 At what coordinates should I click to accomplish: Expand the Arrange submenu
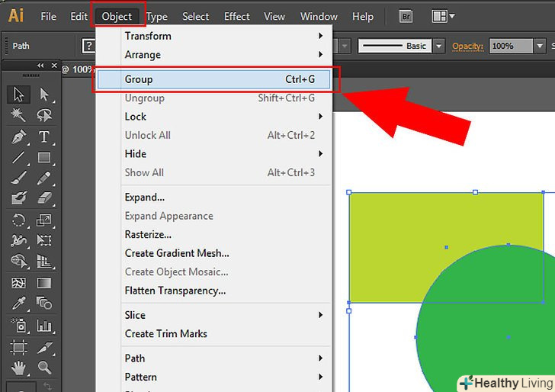(320, 55)
